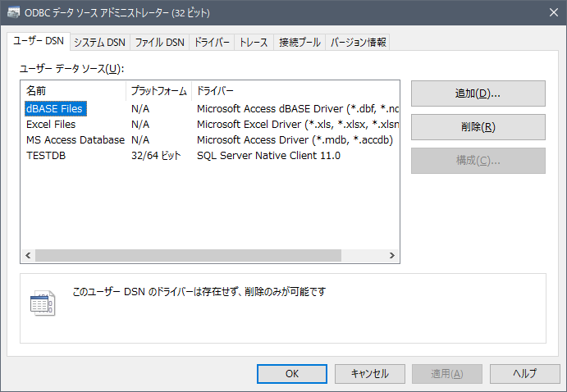567x392 pixels.
Task: Open help with ヘルプ button
Action: [x=524, y=373]
